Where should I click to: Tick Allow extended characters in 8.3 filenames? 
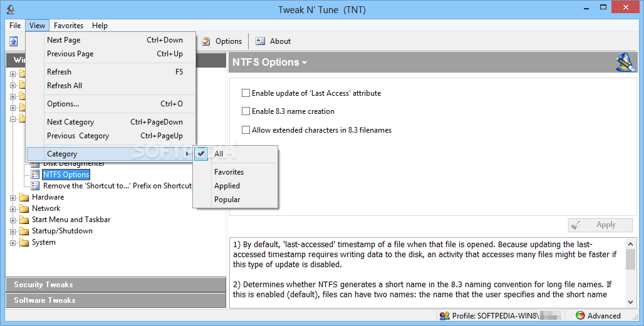(246, 130)
